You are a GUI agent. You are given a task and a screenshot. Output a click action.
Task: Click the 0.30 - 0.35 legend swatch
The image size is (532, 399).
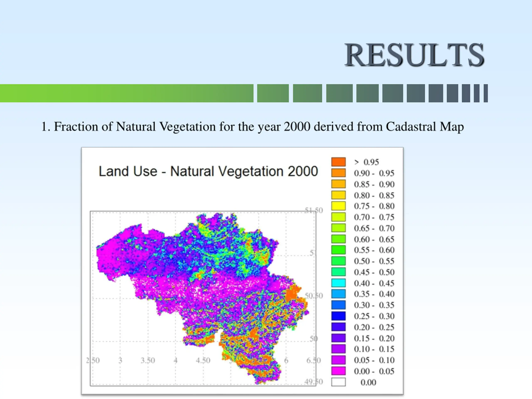[x=338, y=305]
